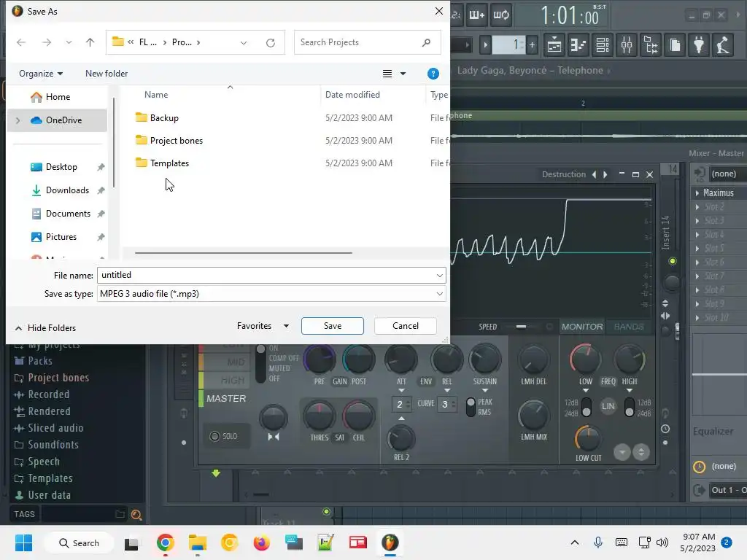Click FL Studio taskbar icon
The width and height of the screenshot is (747, 560).
click(x=390, y=542)
